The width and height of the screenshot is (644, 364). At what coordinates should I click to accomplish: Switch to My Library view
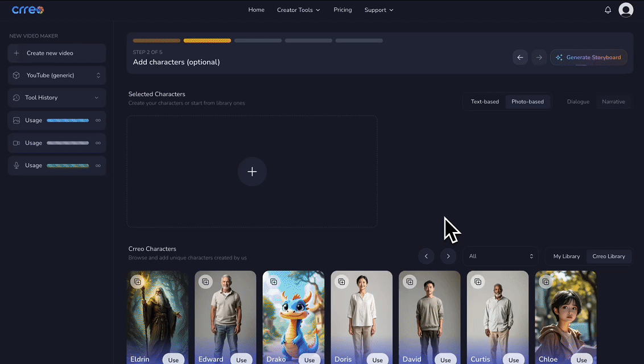(x=566, y=257)
